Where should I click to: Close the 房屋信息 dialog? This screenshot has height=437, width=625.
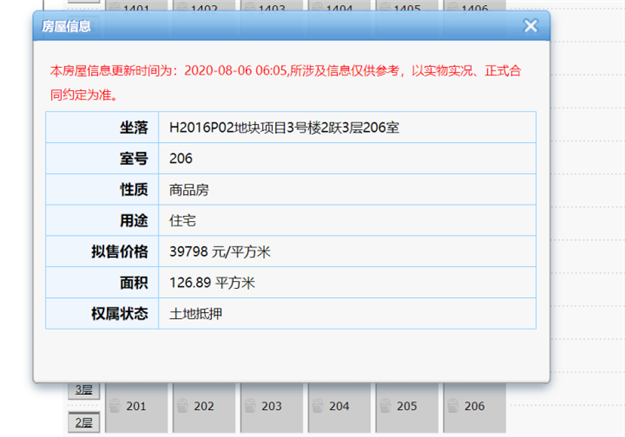pyautogui.click(x=531, y=26)
